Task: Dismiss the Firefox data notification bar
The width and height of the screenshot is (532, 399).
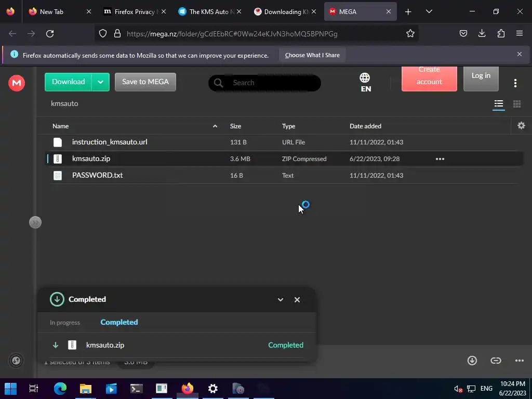Action: [x=519, y=54]
